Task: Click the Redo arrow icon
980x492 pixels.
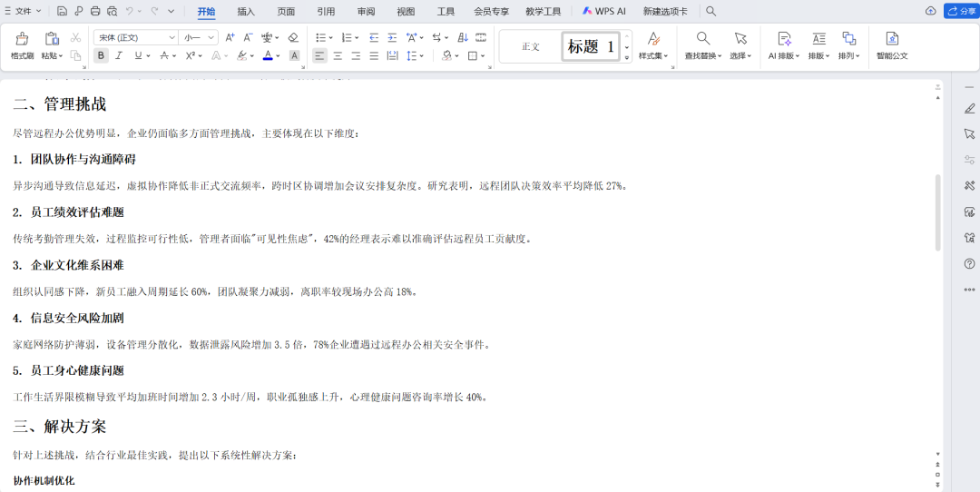Action: (x=153, y=11)
